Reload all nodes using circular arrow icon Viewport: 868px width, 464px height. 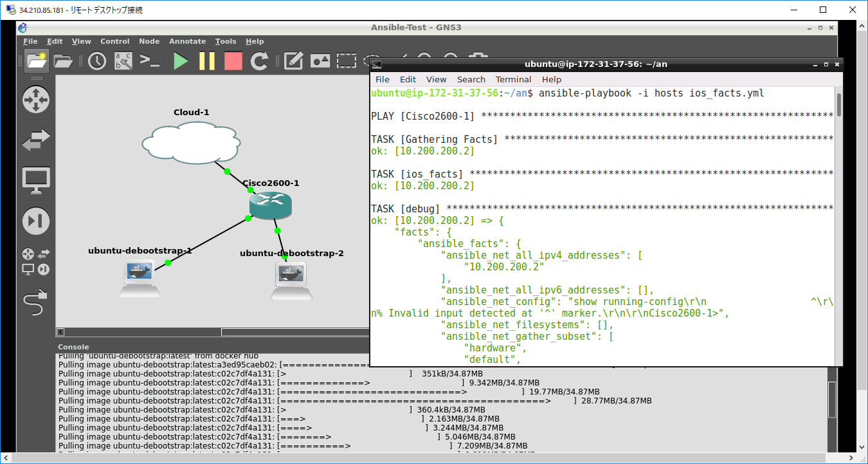click(259, 61)
